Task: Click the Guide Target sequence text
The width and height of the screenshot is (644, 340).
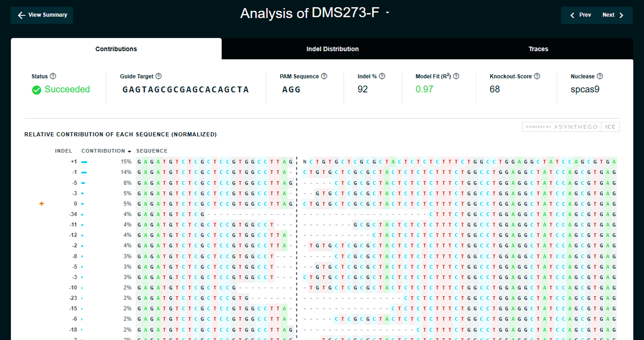Action: click(x=186, y=90)
